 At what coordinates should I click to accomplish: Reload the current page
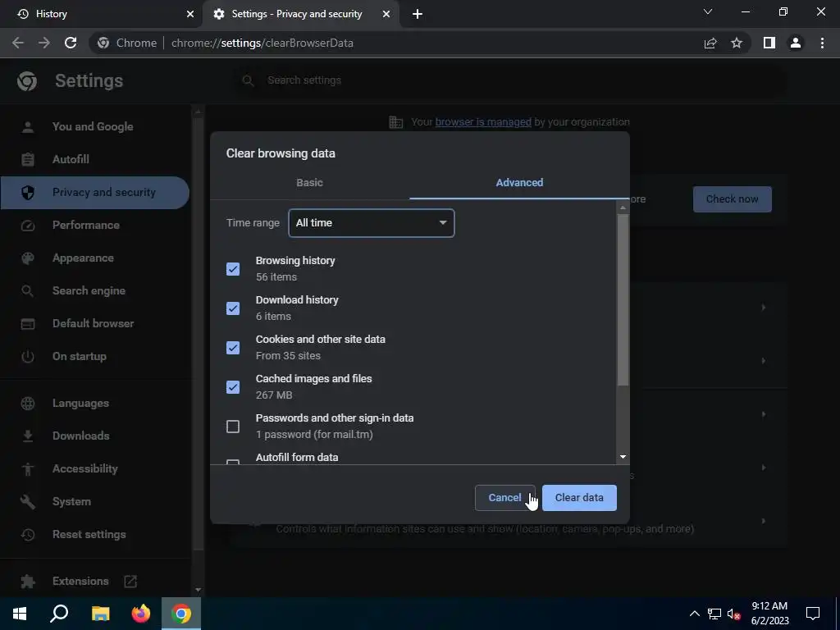(71, 43)
